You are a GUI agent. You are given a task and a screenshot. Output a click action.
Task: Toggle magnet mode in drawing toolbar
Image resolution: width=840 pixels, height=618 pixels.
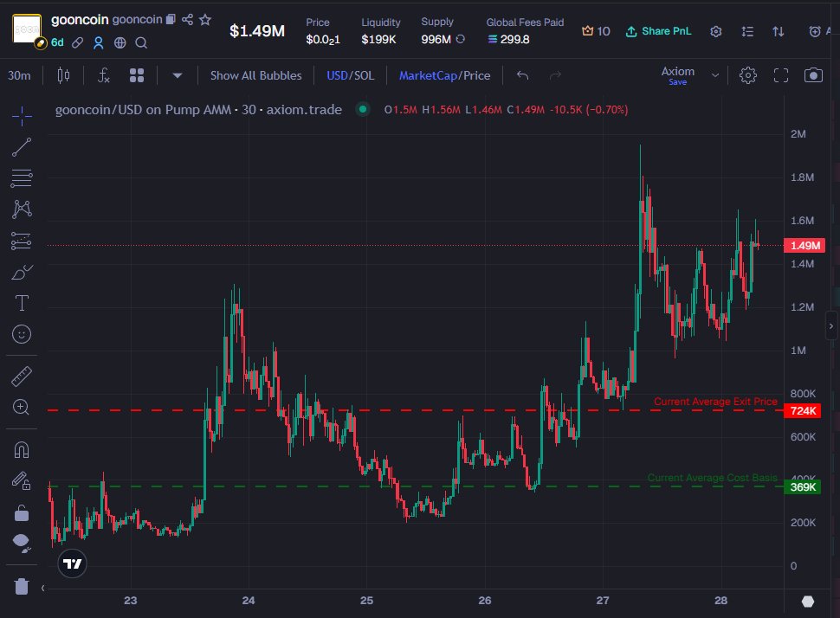(x=22, y=450)
